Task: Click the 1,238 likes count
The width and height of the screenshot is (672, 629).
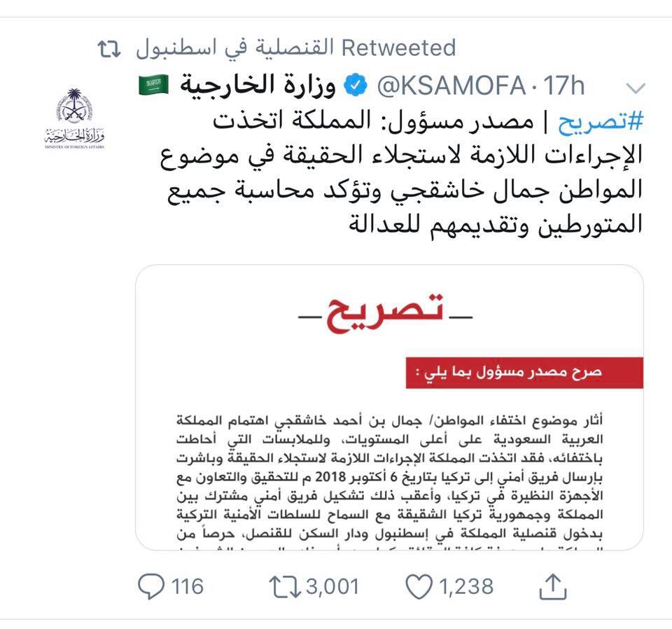Action: pos(466,586)
